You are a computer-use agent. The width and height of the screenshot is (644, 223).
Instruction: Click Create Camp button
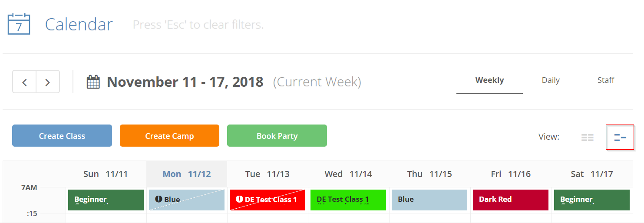[169, 136]
